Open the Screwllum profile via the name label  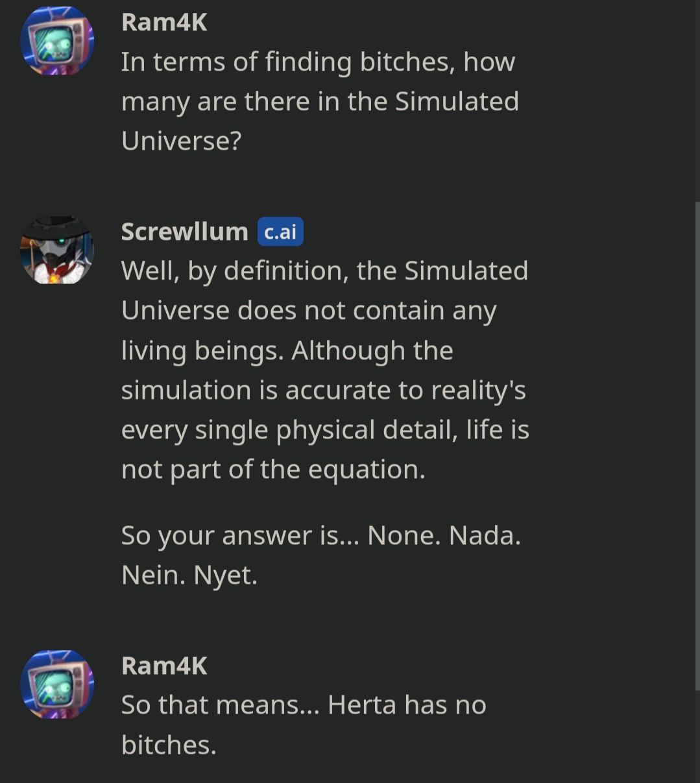pyautogui.click(x=184, y=232)
